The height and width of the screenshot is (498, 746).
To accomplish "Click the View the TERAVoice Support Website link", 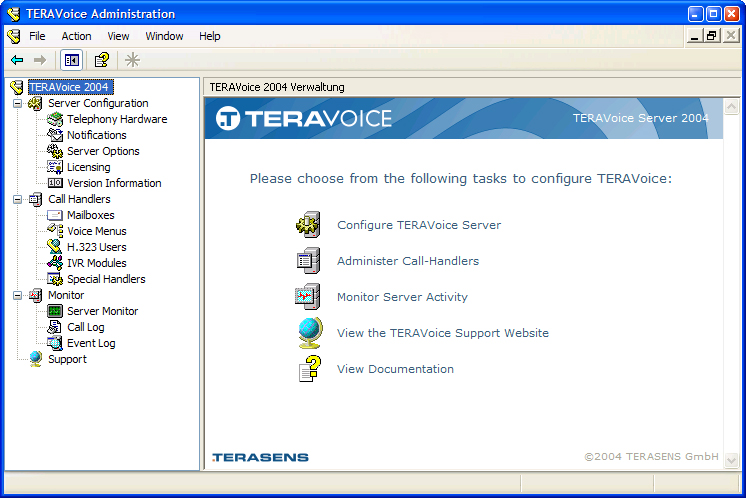I will click(x=442, y=333).
